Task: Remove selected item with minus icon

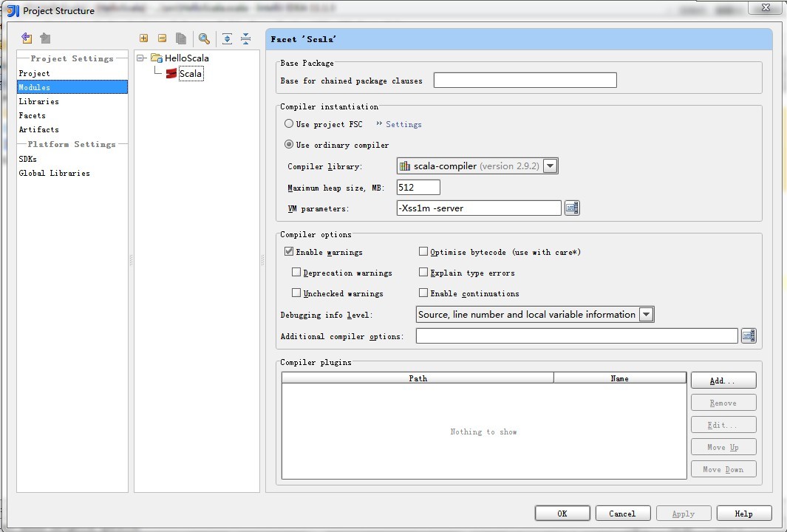Action: [x=162, y=38]
